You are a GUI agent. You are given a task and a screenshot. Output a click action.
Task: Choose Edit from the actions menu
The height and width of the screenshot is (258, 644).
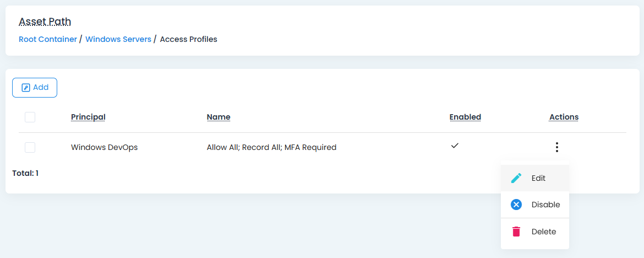(x=538, y=178)
